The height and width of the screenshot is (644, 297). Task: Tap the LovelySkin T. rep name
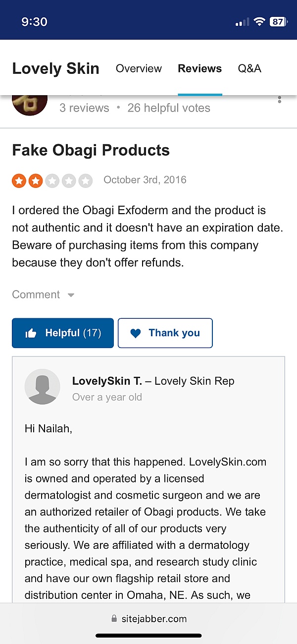coord(107,381)
